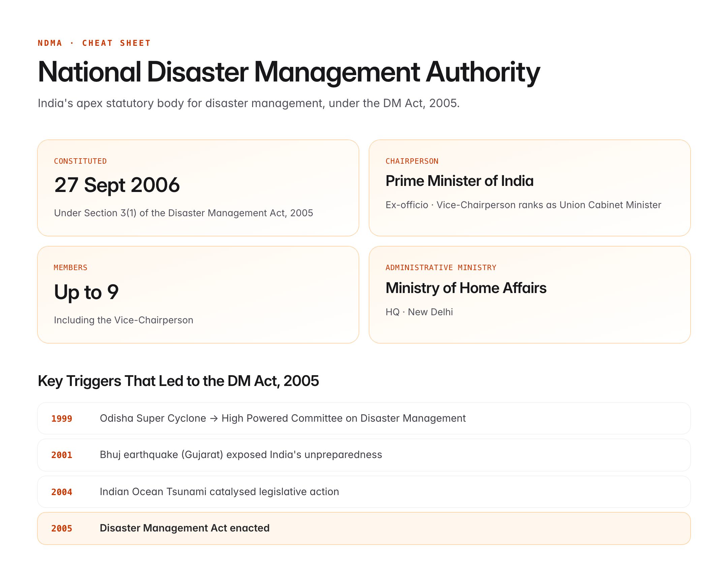Click Ministry of Home Affairs
This screenshot has width=728, height=582.
[466, 288]
